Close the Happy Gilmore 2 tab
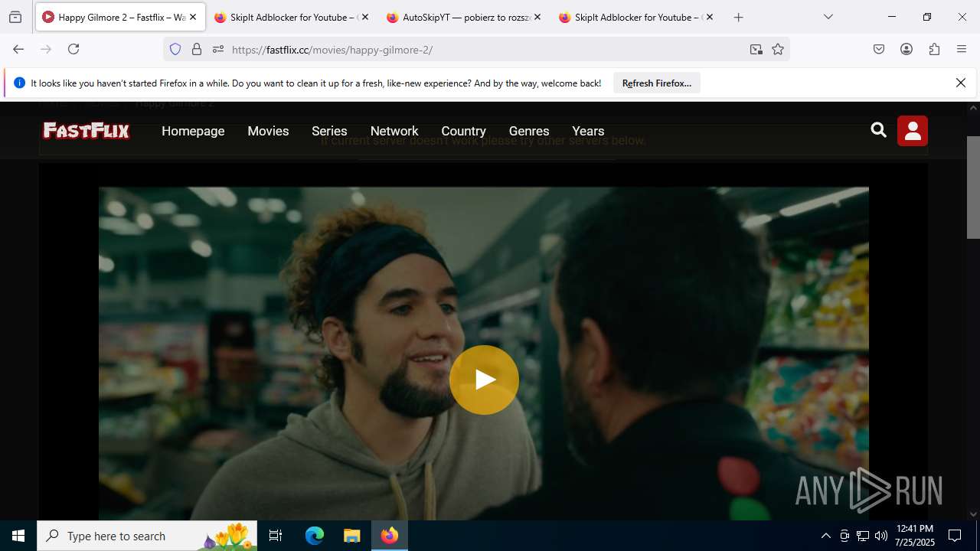Viewport: 980px width, 551px height. click(193, 17)
